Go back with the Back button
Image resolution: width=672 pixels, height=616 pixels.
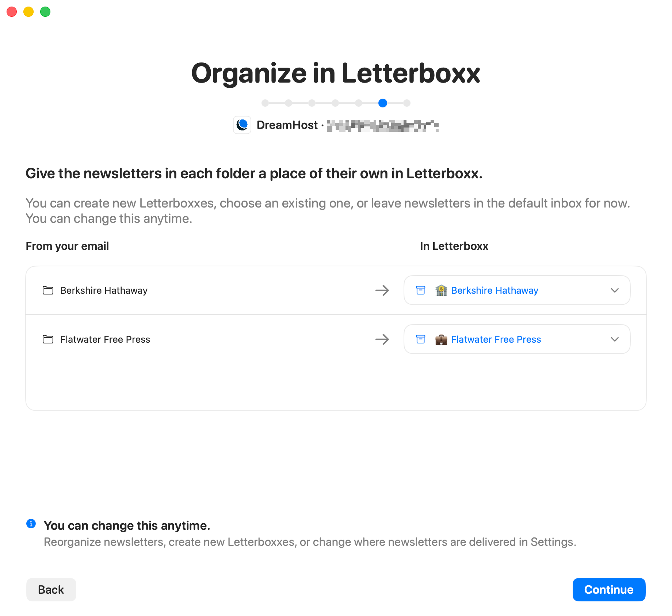[x=51, y=590]
